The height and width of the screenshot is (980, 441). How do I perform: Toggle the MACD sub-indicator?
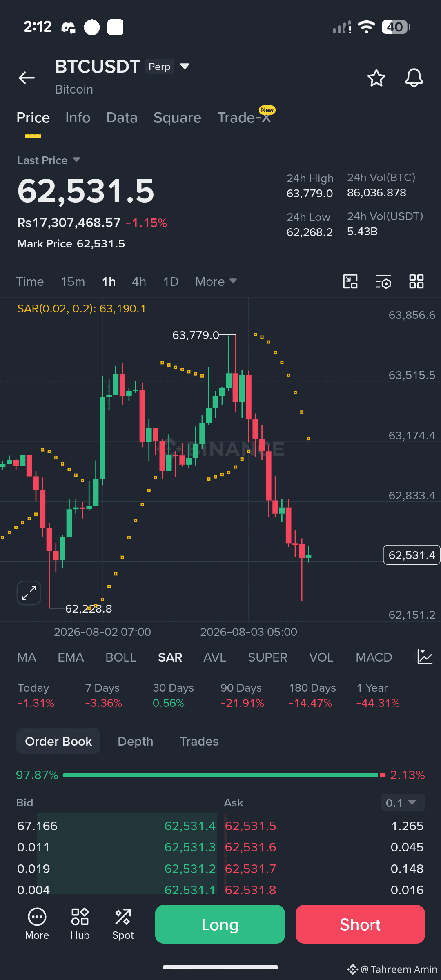pyautogui.click(x=374, y=657)
